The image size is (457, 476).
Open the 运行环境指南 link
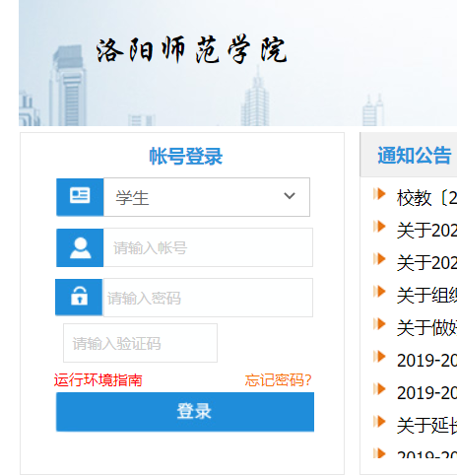[x=98, y=380]
